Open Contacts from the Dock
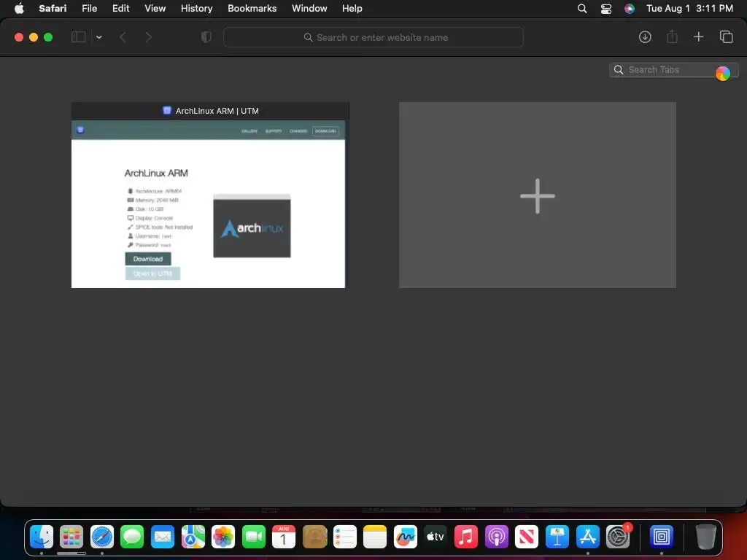 point(314,537)
